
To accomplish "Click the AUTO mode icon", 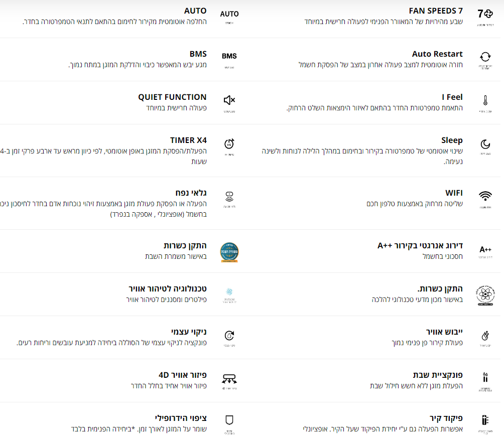I will [229, 14].
